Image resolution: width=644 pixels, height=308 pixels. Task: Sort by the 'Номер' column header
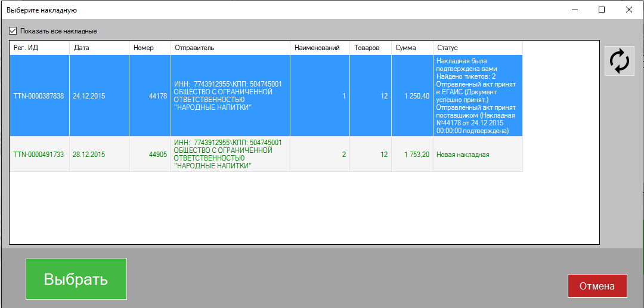point(150,48)
